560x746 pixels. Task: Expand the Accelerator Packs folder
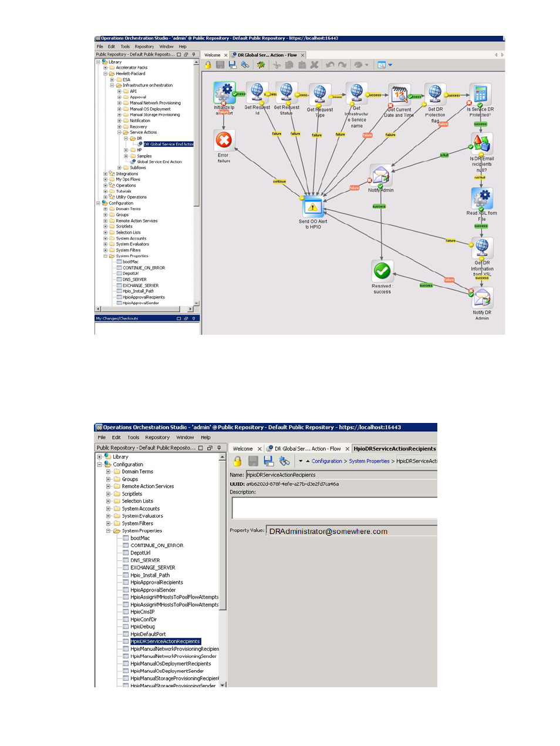106,68
